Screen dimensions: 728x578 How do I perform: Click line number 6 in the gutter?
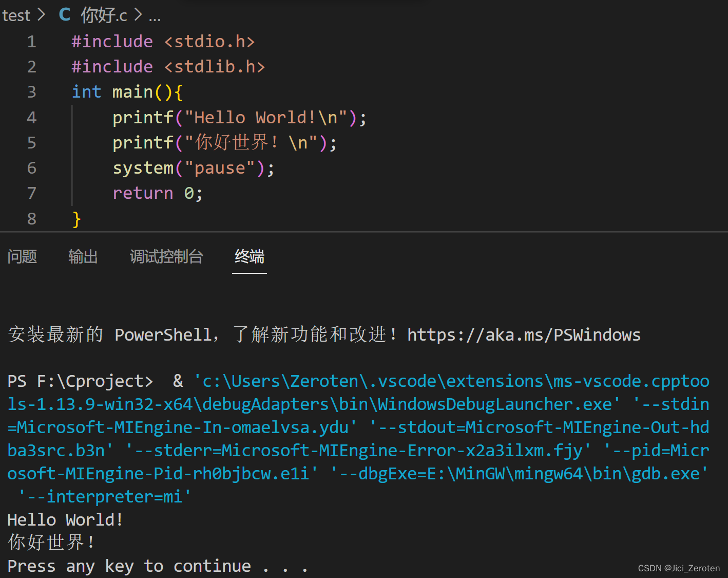[31, 167]
